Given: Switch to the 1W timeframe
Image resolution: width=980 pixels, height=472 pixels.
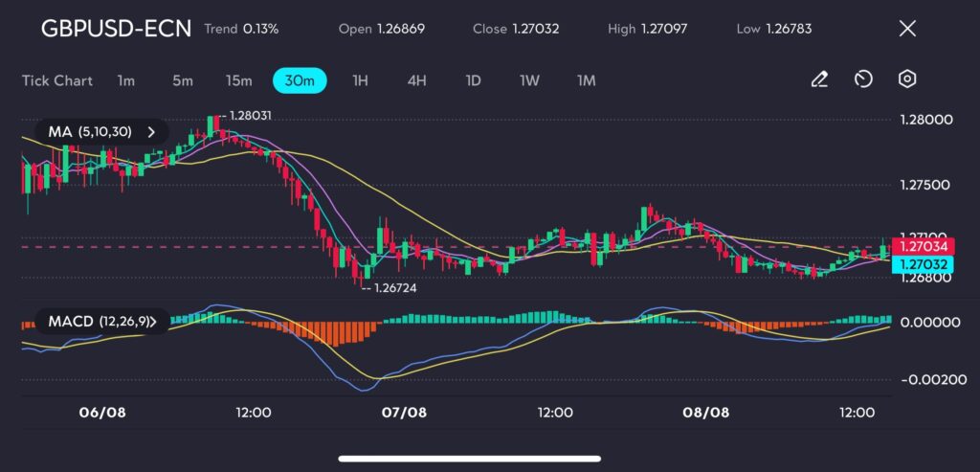Looking at the screenshot, I should 529,80.
